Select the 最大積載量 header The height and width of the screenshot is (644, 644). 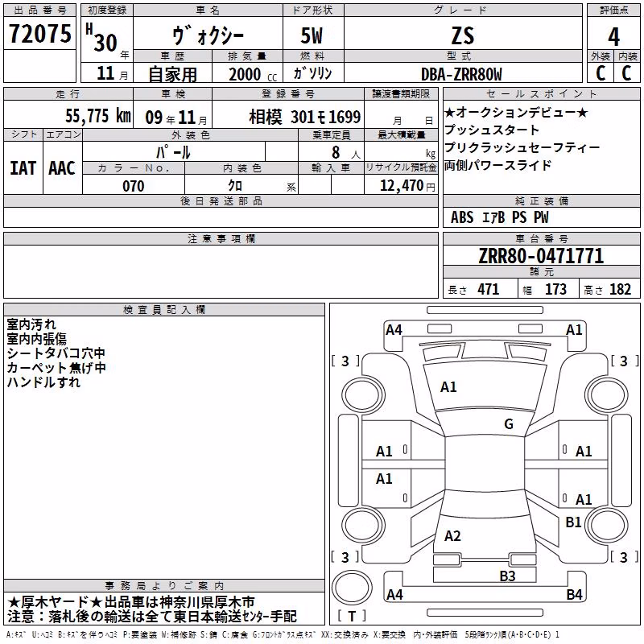point(401,134)
